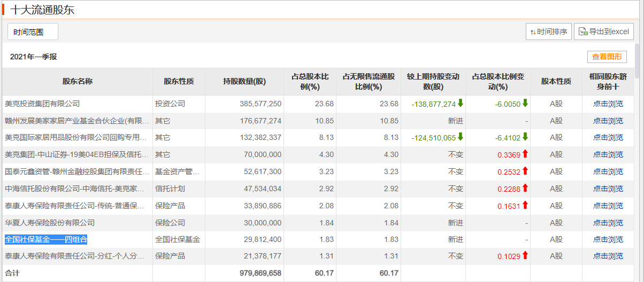
Task: Click 点击浏览 link for 国泰元鑫资管 row
Action: click(608, 171)
